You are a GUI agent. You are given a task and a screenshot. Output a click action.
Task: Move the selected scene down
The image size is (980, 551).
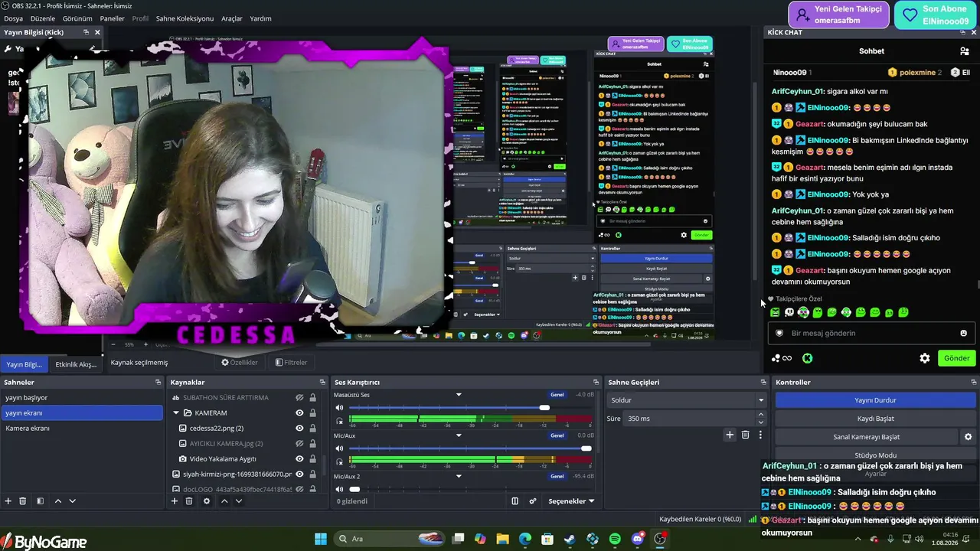coord(72,501)
